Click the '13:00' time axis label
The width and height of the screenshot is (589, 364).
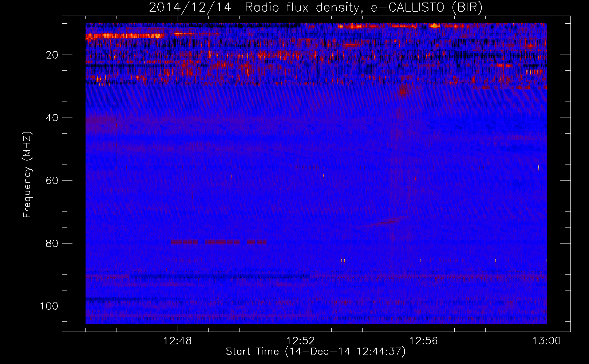pos(547,341)
